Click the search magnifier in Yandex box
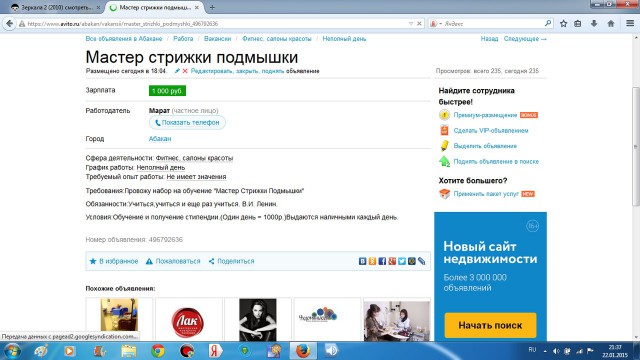This screenshot has width=640, height=360. tap(548, 24)
